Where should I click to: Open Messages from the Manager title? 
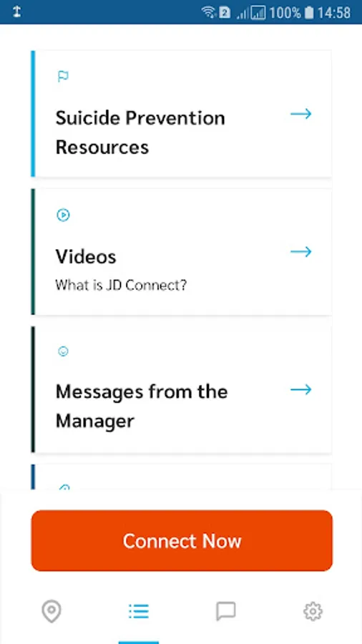pos(142,406)
